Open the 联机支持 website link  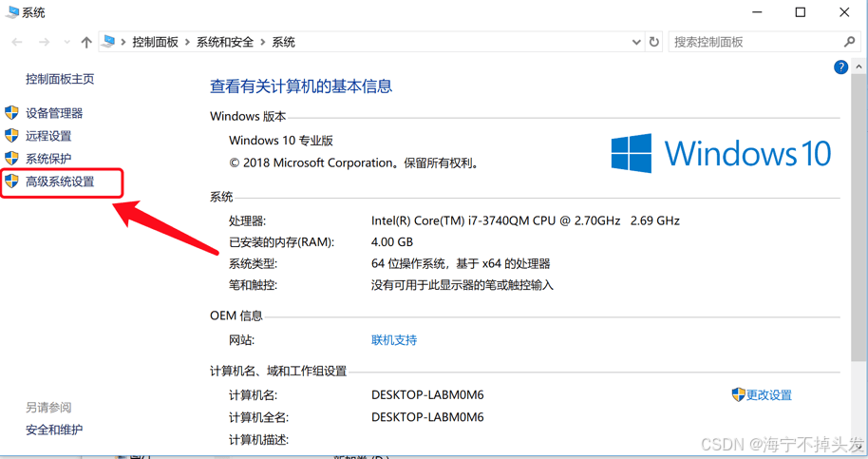(x=394, y=340)
